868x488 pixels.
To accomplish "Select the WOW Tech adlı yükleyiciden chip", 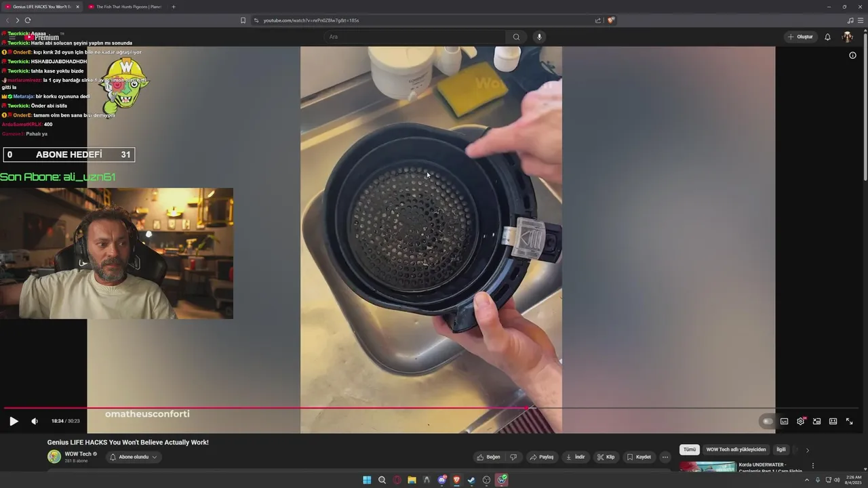I will (736, 449).
